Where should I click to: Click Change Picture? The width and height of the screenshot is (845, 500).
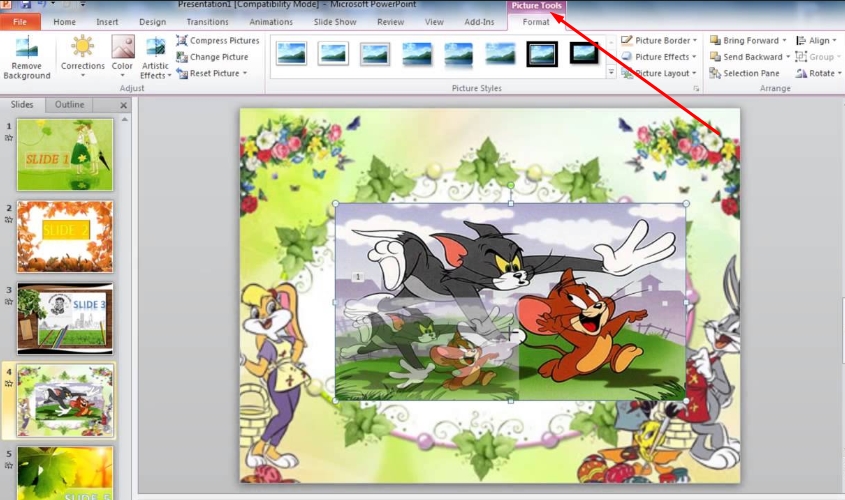click(212, 57)
